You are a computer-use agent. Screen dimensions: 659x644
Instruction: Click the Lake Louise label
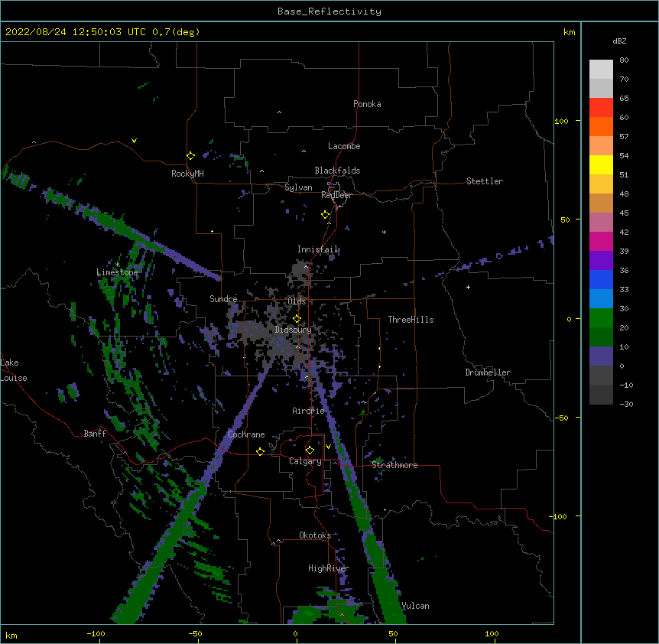coord(14,370)
